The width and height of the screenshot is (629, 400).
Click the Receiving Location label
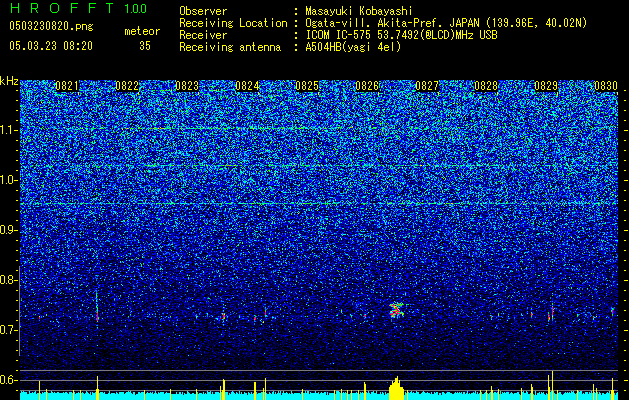[233, 23]
